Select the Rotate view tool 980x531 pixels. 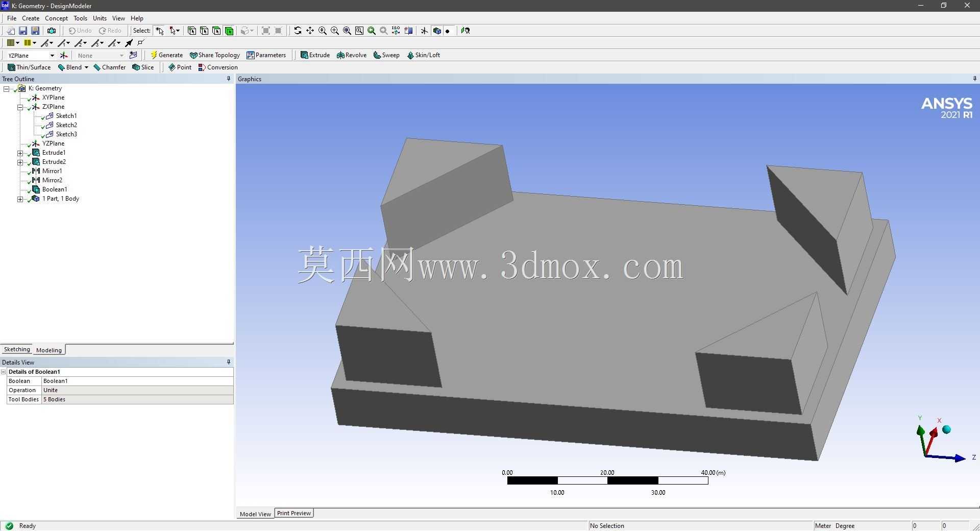click(x=298, y=31)
